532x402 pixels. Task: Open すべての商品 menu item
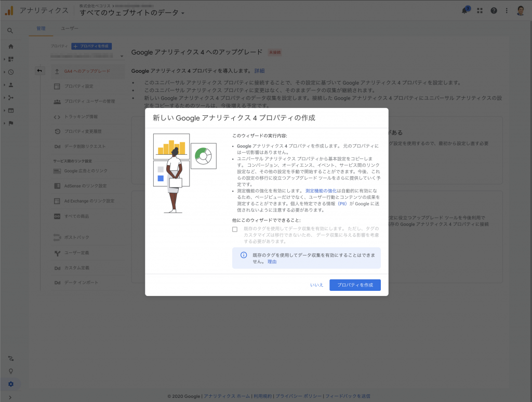click(87, 217)
